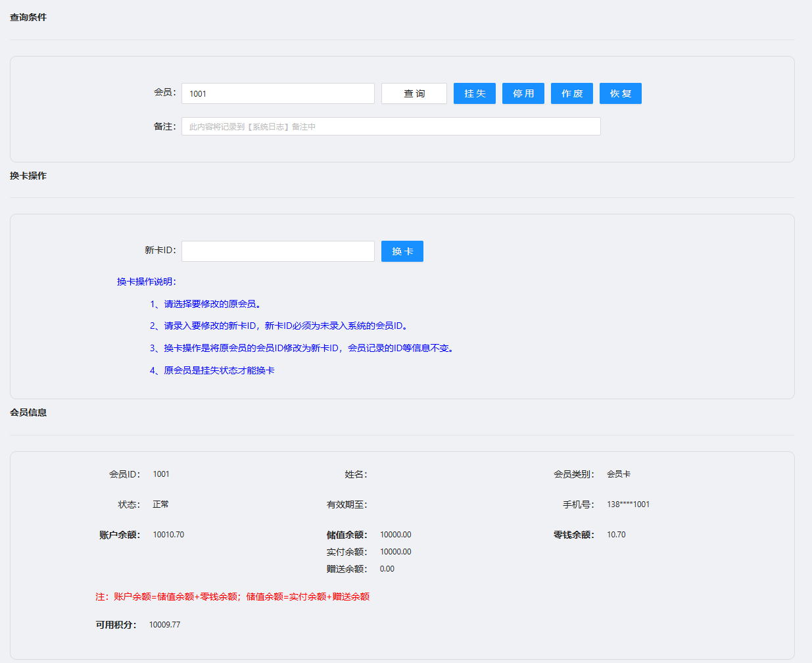Viewport: 812px width, 663px height.
Task: Click the 会员类别 value 会员卡
Action: point(618,474)
